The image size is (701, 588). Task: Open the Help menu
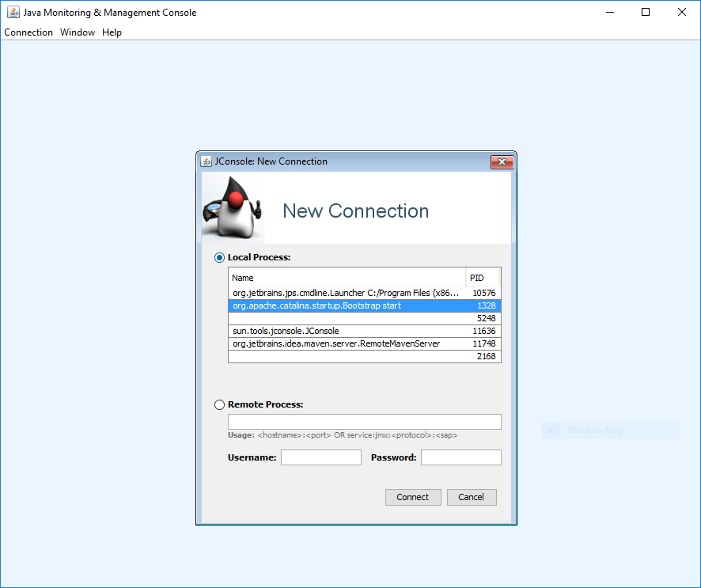(112, 32)
